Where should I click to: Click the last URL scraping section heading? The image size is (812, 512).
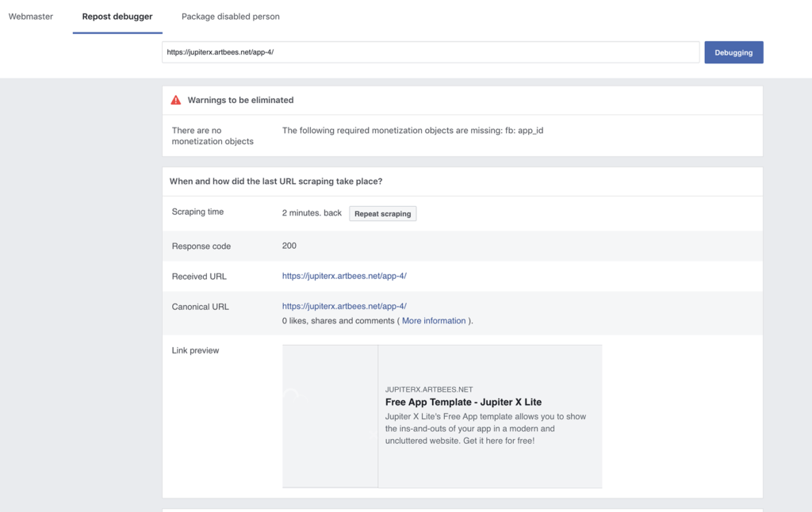(276, 181)
